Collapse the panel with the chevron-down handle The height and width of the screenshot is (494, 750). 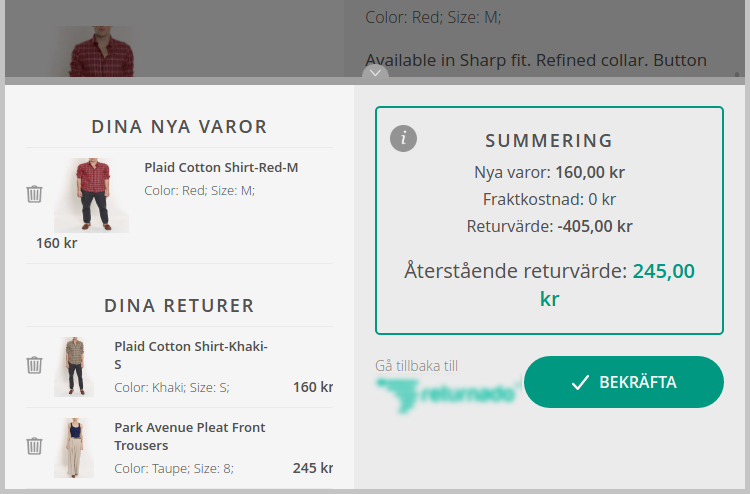click(x=375, y=73)
